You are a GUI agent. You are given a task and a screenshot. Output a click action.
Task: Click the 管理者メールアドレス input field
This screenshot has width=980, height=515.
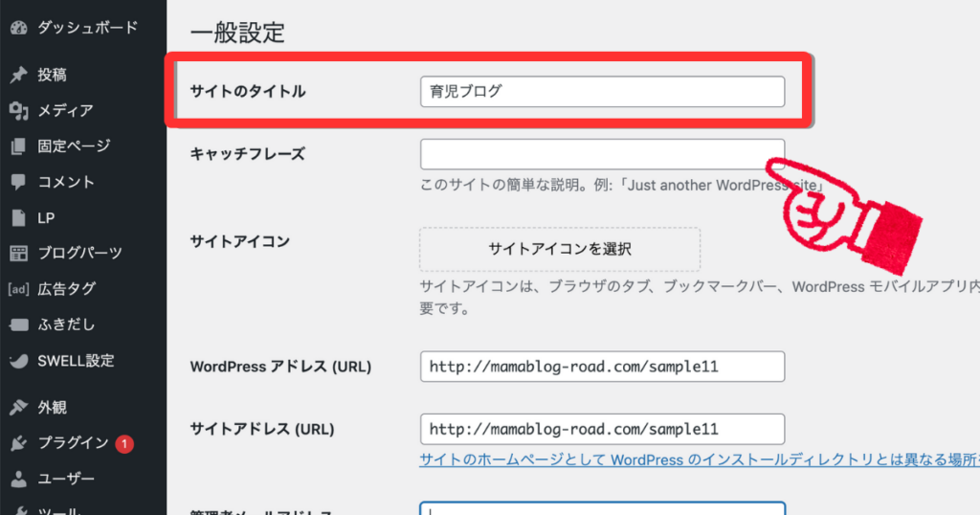(x=603, y=508)
